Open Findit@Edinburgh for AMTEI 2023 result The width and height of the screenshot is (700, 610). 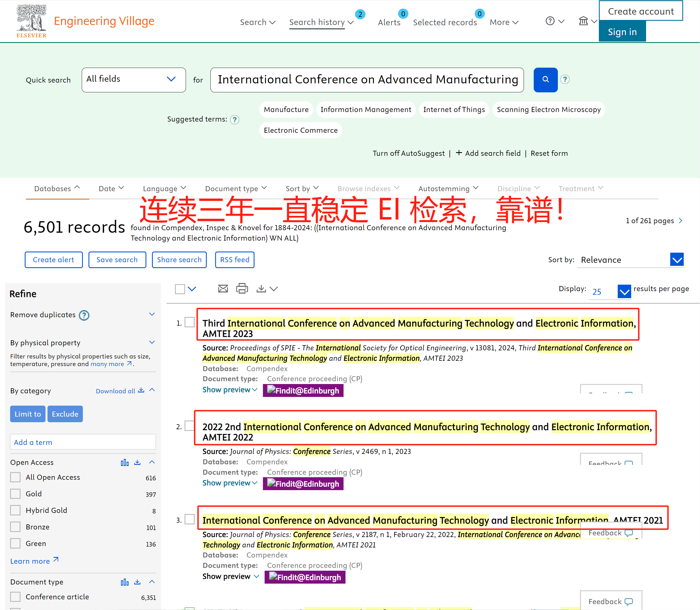pos(303,390)
